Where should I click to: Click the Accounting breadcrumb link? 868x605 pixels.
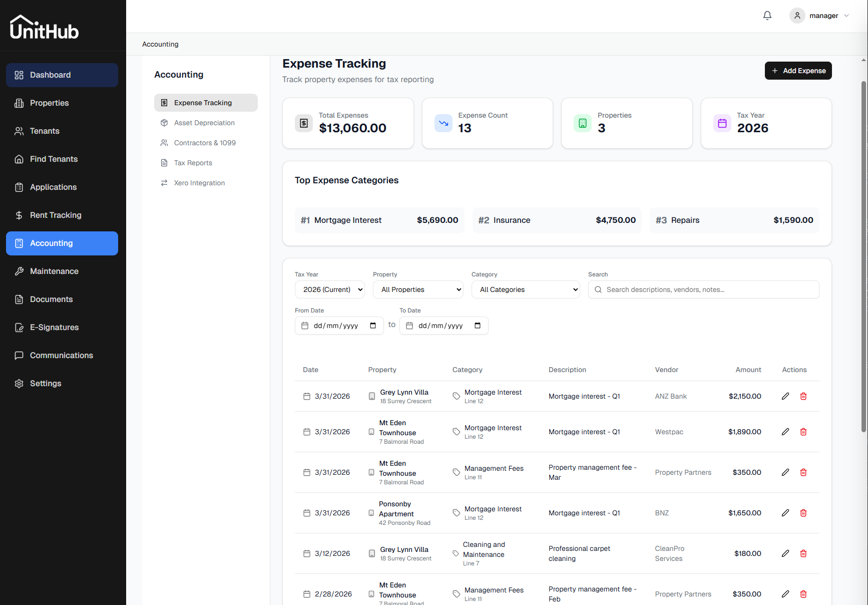tap(160, 44)
